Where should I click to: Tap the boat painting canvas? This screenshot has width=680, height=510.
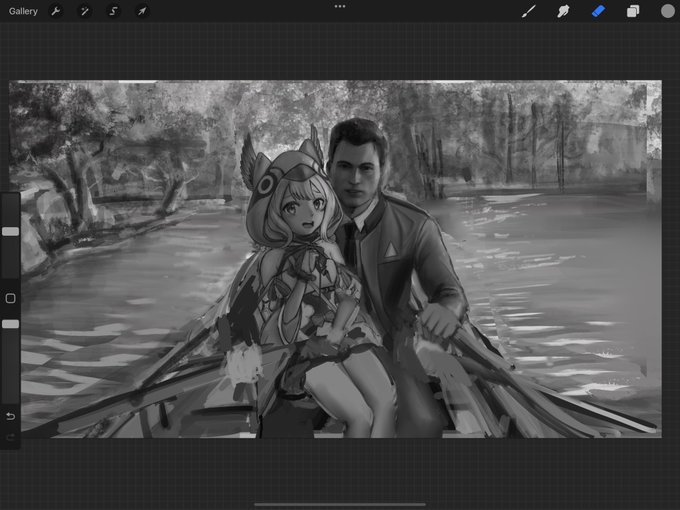click(335, 259)
